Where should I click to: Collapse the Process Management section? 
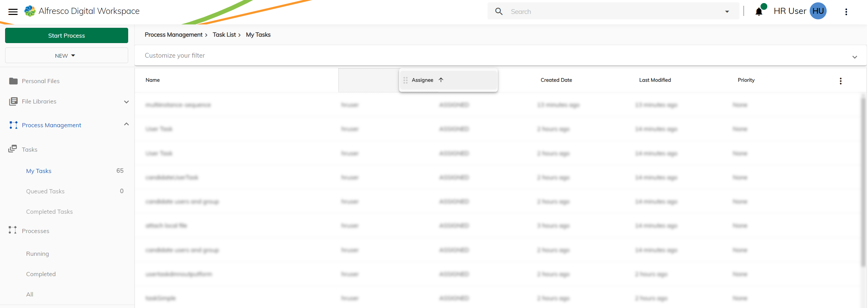click(126, 124)
